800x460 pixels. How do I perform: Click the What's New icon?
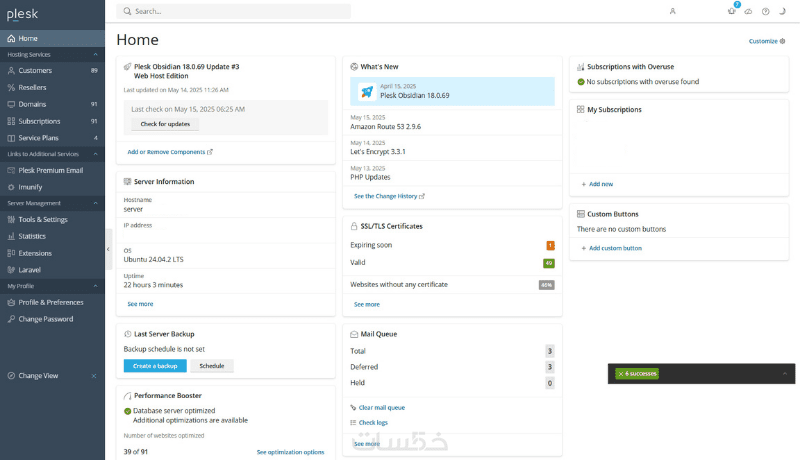354,67
